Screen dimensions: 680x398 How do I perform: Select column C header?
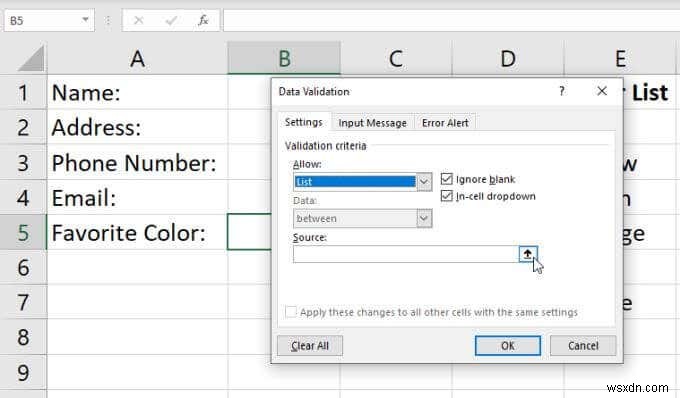(x=396, y=59)
